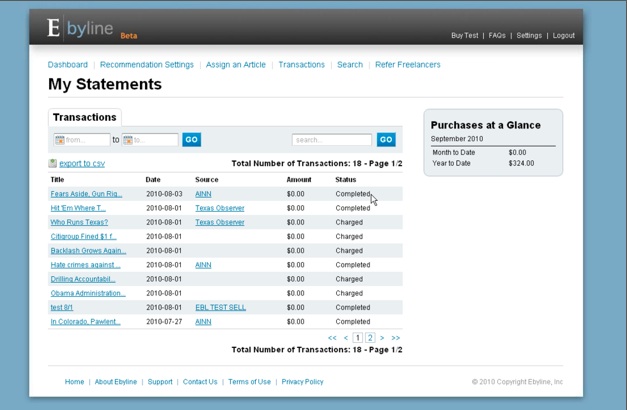Viewport: 627px width, 410px height.
Task: Switch to the Transactions tab
Action: (x=85, y=118)
